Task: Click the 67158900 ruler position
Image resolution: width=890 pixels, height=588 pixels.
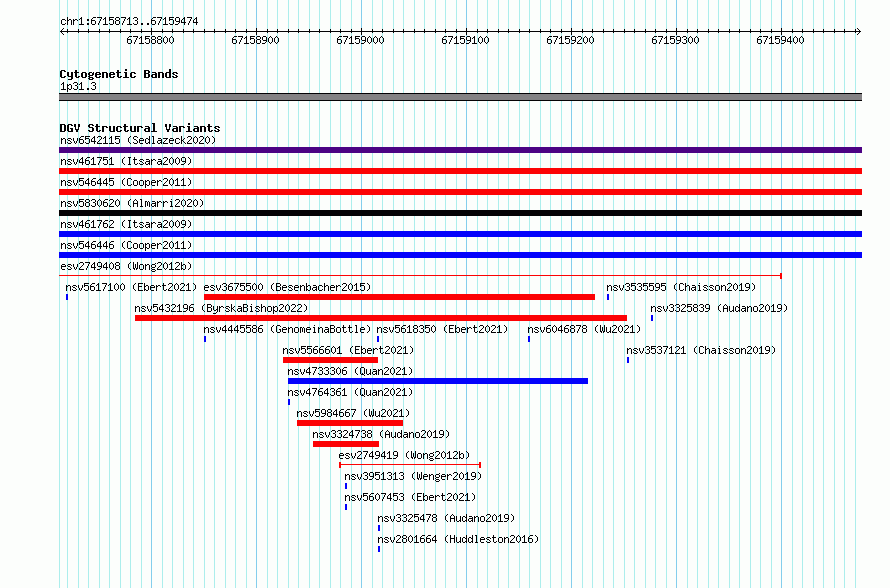Action: coord(255,40)
